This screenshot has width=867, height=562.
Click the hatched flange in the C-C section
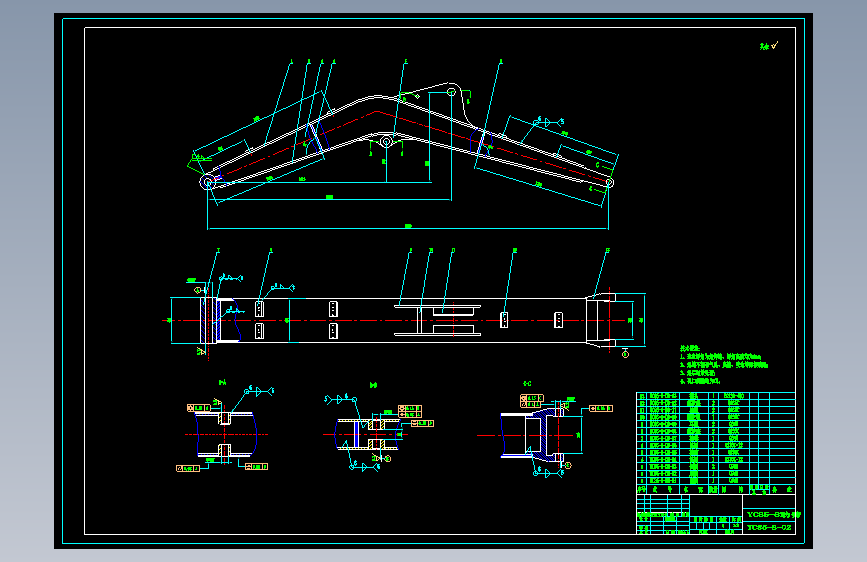point(544,434)
